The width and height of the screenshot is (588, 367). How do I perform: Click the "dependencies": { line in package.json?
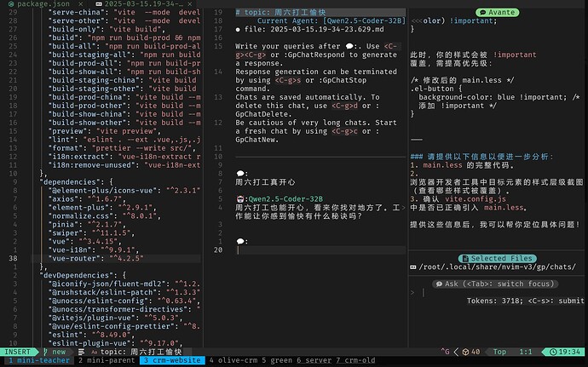(x=76, y=182)
